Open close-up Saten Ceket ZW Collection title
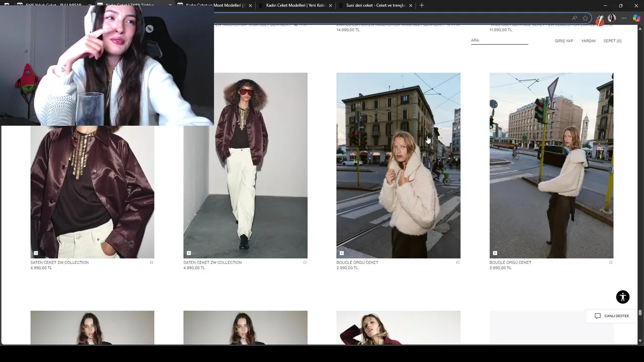 (x=59, y=262)
